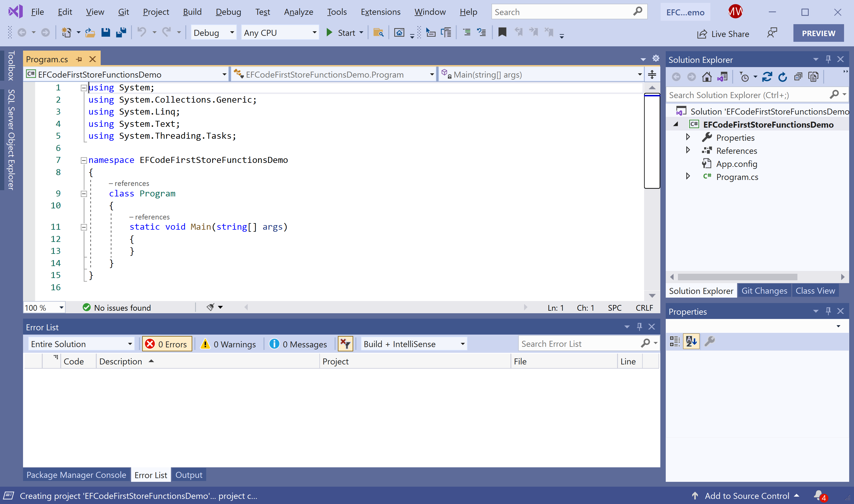
Task: Click the Home icon in Solution Explorer
Action: click(x=707, y=77)
